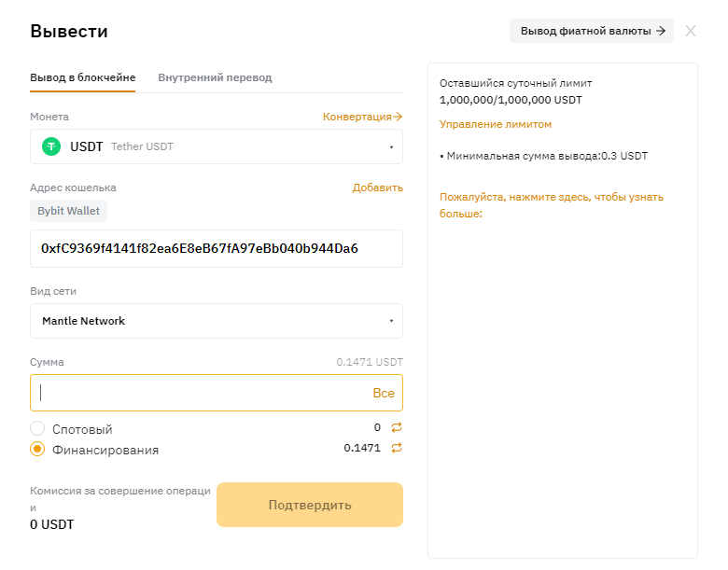Screen dimensions: 728x570
Task: Click the transfer icon beside Спотовый balance
Action: click(397, 427)
